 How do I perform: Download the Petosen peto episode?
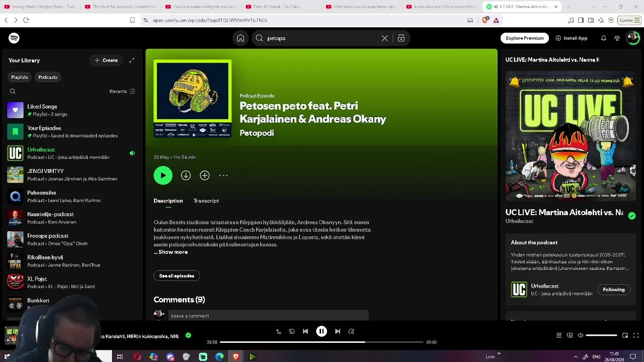click(x=186, y=175)
